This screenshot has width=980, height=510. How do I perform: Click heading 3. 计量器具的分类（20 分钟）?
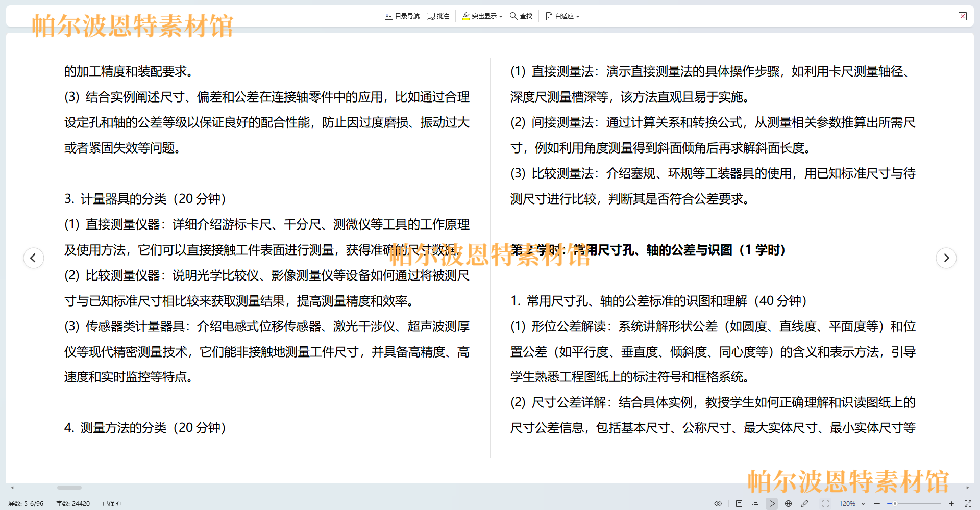[145, 199]
